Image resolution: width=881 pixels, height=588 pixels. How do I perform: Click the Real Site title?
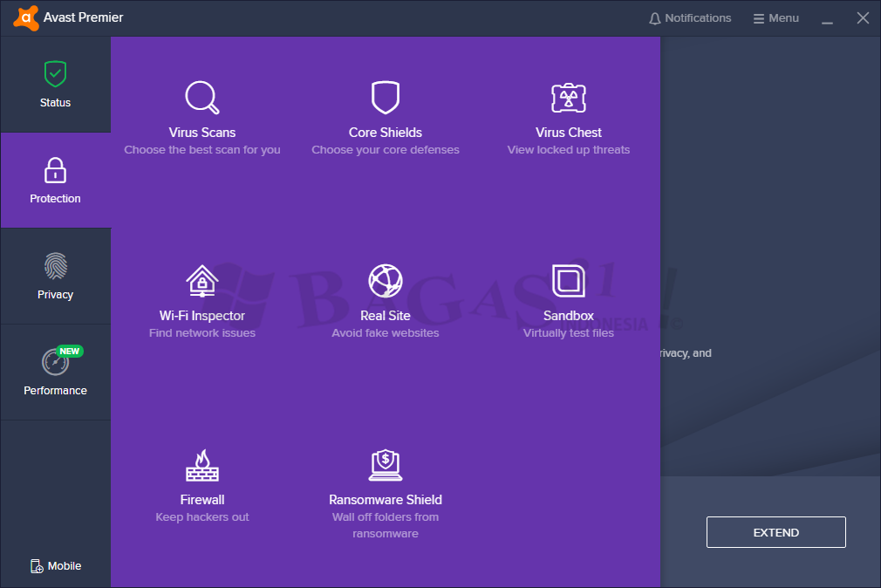coord(386,316)
